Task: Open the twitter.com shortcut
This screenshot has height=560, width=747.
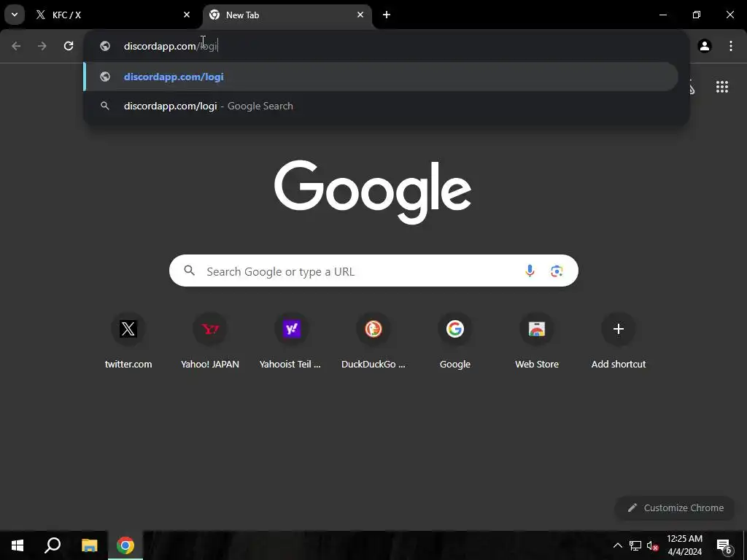Action: click(x=128, y=341)
